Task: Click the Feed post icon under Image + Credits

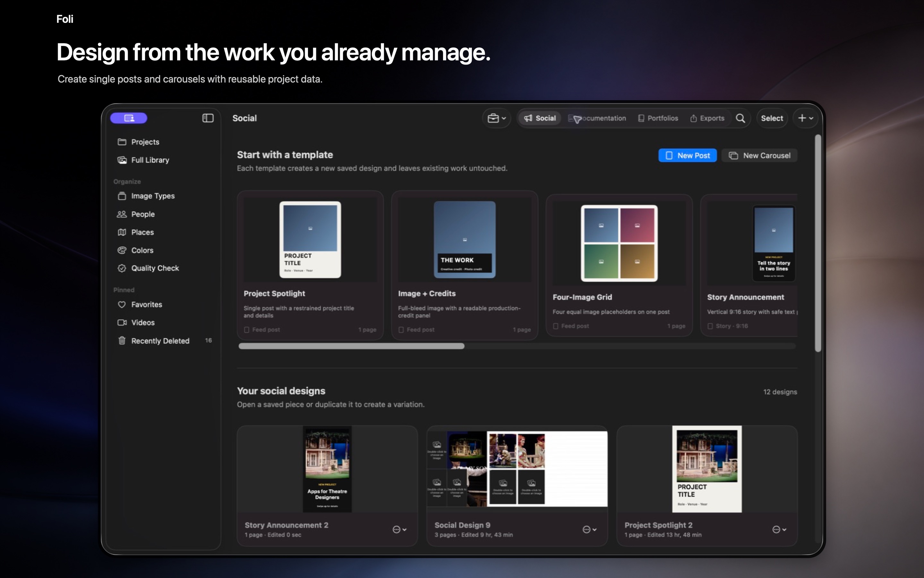Action: (x=401, y=329)
